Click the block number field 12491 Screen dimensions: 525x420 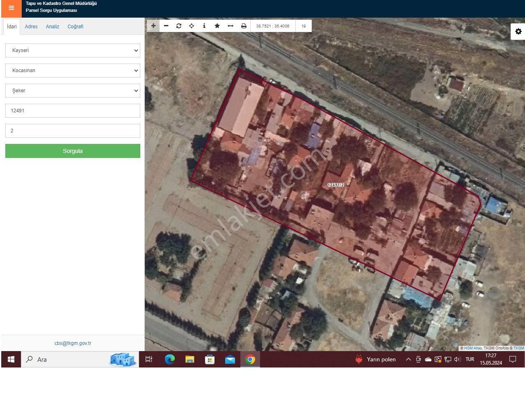tap(73, 111)
